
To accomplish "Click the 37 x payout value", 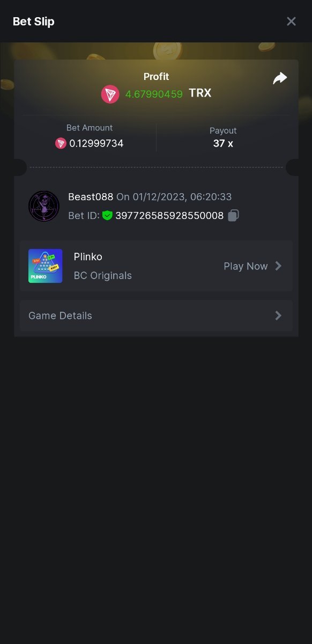I will pos(223,143).
